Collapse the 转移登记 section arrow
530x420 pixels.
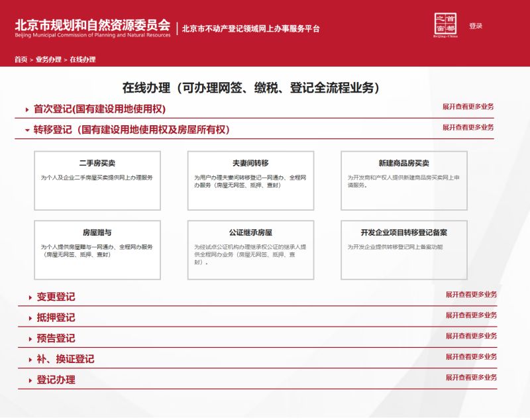click(x=27, y=130)
